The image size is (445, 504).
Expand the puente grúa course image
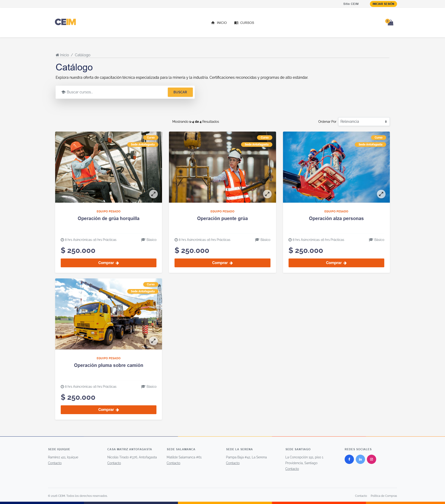click(x=267, y=194)
